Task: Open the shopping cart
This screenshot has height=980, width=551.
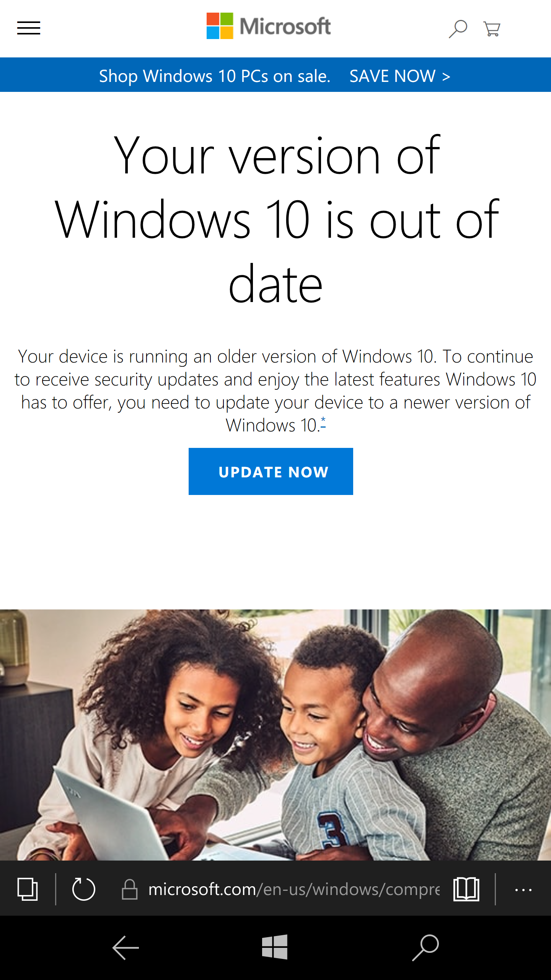Action: click(x=492, y=29)
